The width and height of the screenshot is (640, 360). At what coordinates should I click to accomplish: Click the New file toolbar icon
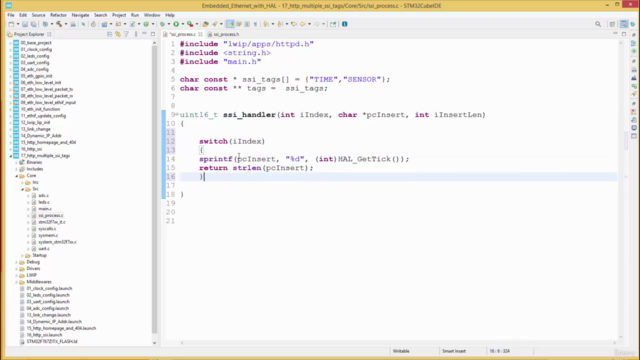click(11, 24)
